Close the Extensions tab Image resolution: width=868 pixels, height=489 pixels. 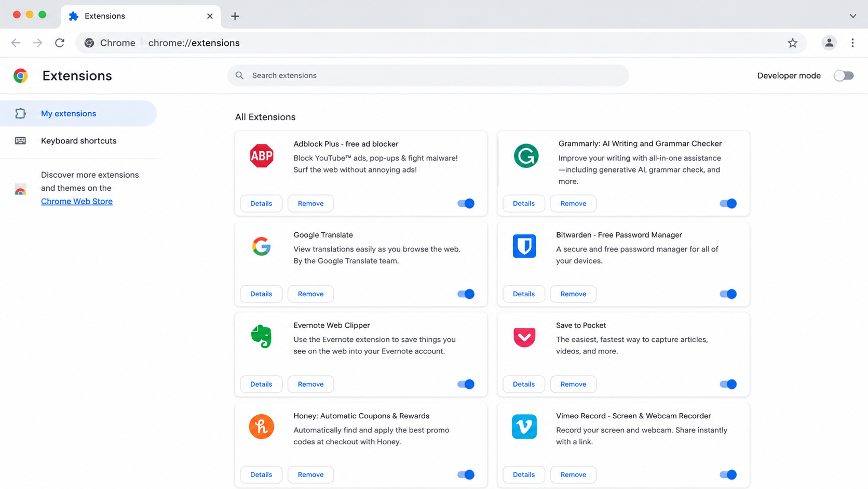pyautogui.click(x=210, y=16)
